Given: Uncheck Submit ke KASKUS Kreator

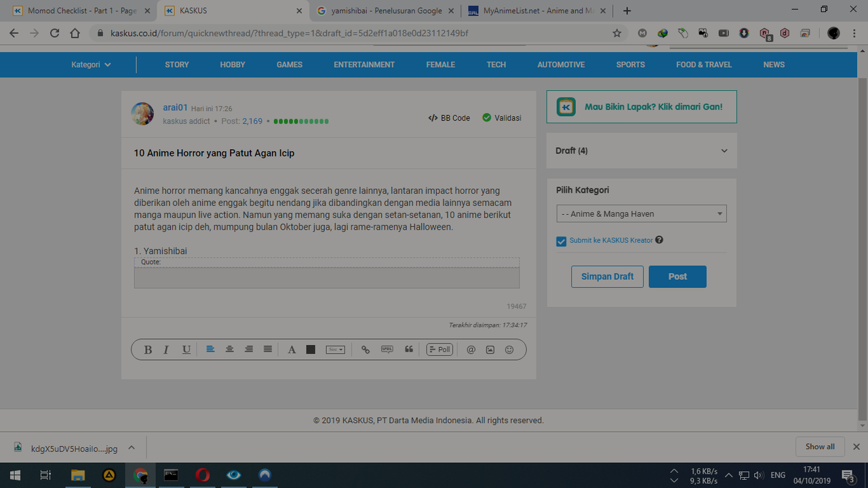Looking at the screenshot, I should (x=561, y=241).
